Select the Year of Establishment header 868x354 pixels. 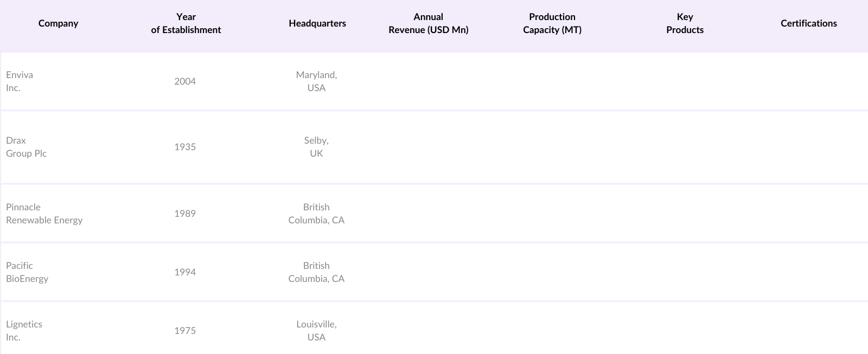coord(186,23)
